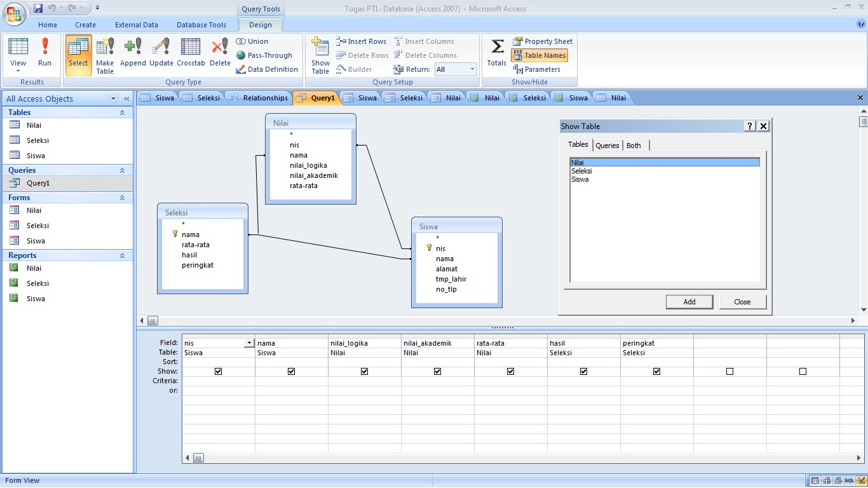Uncheck Show for nama column
Image resolution: width=868 pixels, height=488 pixels.
(292, 371)
